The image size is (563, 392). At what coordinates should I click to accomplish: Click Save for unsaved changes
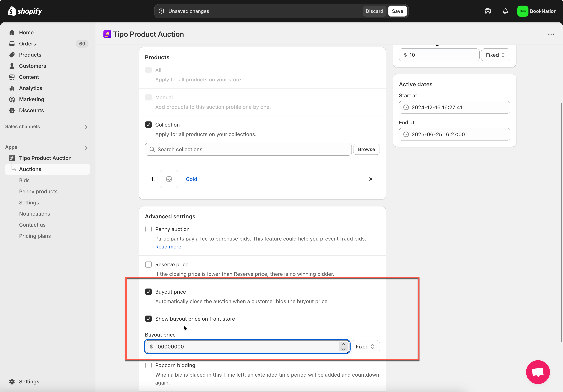pos(397,11)
